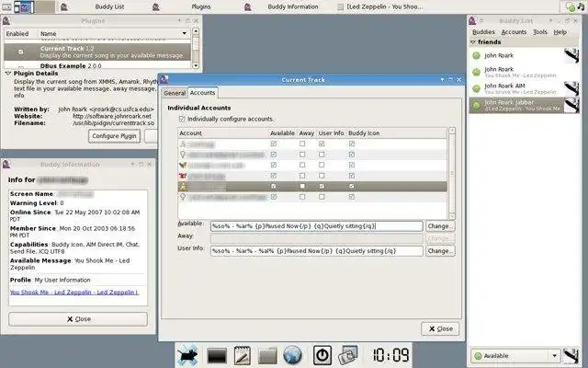
Task: Click own buddy icon beside the status selector
Action: coord(571,355)
